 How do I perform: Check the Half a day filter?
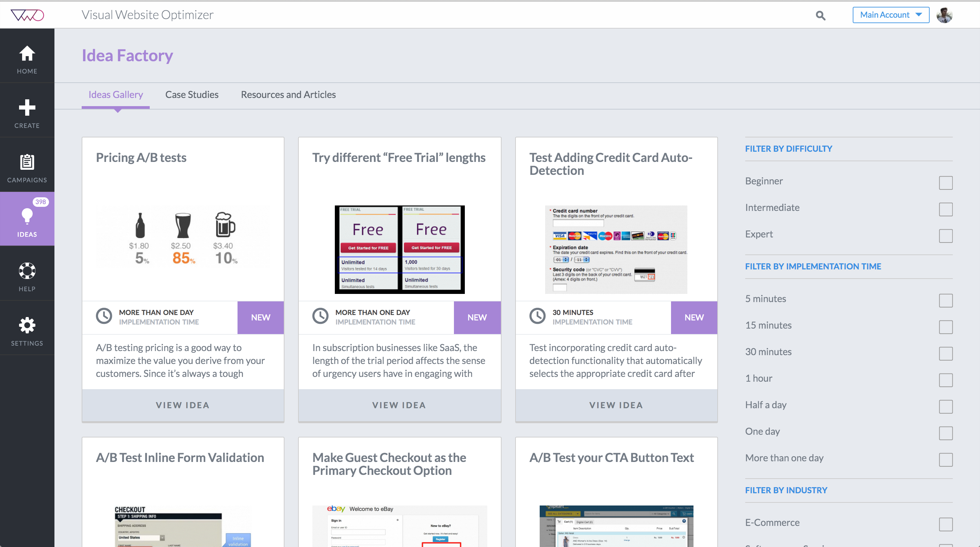pyautogui.click(x=945, y=407)
